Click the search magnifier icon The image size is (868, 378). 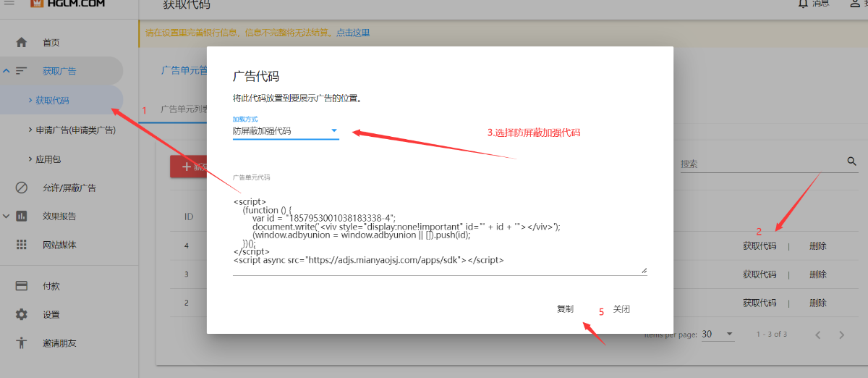[x=852, y=161]
